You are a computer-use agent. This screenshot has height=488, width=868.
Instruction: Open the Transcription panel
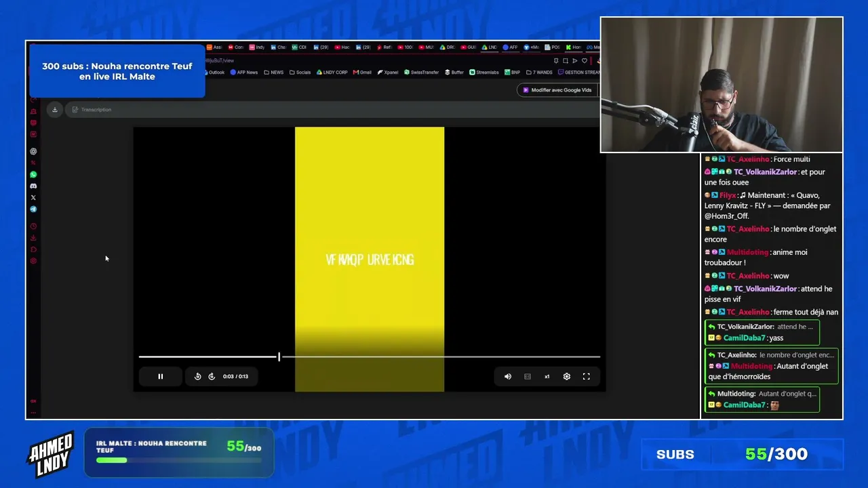92,109
